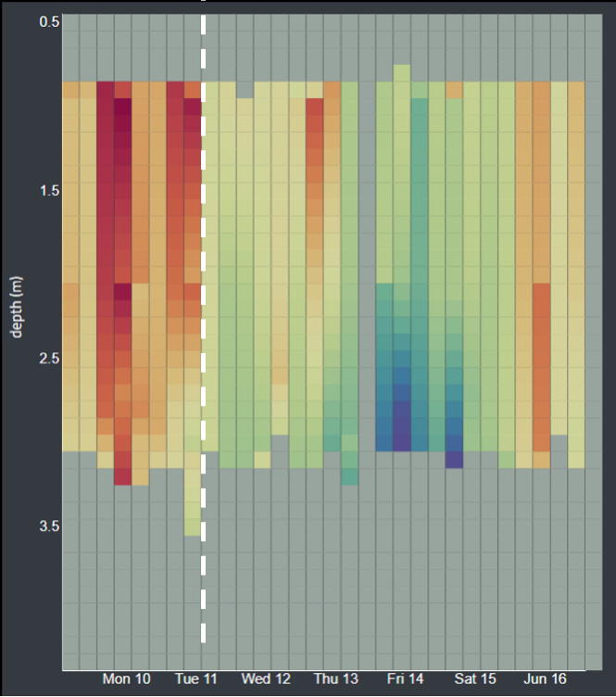Click the lowest purple cell above Sat 15
Screen dimensions: 616x697
pyautogui.click(x=454, y=460)
